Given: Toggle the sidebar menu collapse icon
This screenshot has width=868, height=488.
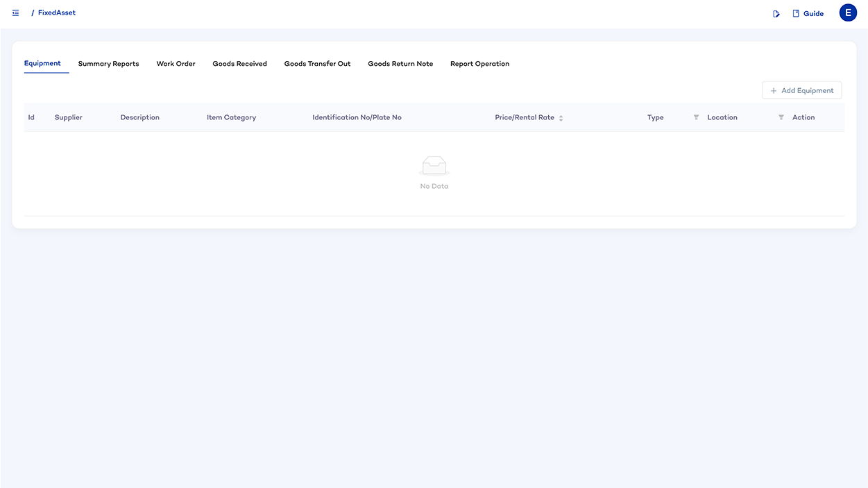Looking at the screenshot, I should pos(15,13).
